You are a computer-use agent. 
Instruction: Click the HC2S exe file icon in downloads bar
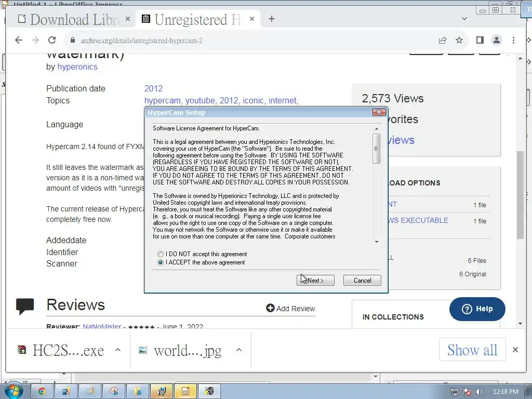pos(22,350)
